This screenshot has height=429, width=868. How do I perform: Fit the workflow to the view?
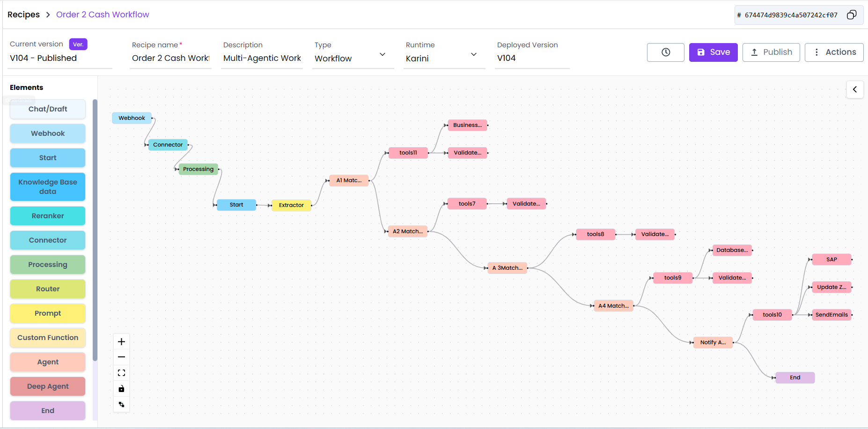(x=121, y=372)
